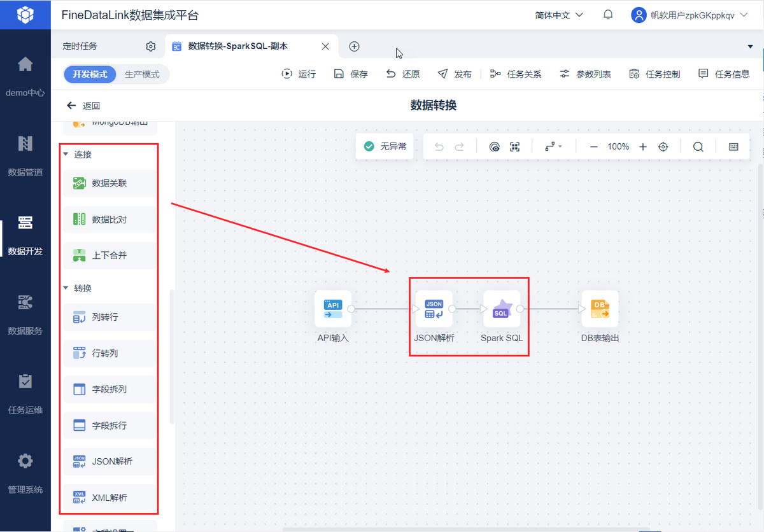Viewport: 764px width, 532px height.
Task: Click the output port of Spark SQL node
Action: pyautogui.click(x=520, y=309)
